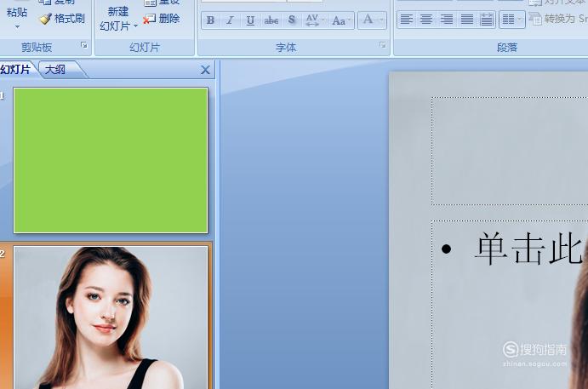
Task: Close the slides/outline pane with X
Action: [205, 70]
